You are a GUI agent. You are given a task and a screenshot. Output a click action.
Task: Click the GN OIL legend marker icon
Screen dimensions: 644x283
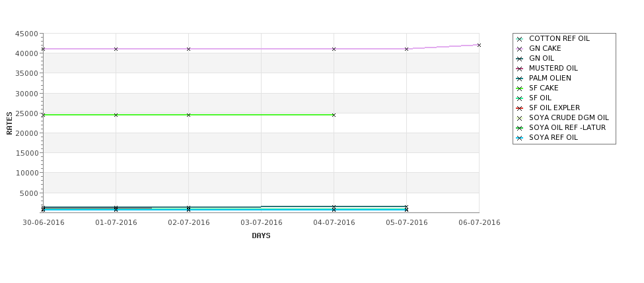click(x=520, y=59)
